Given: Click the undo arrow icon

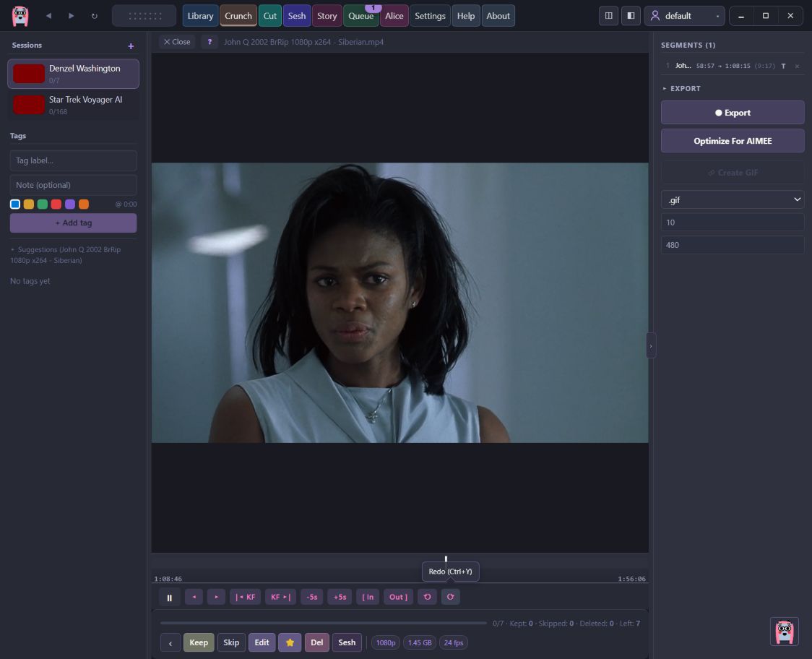Looking at the screenshot, I should tap(427, 597).
